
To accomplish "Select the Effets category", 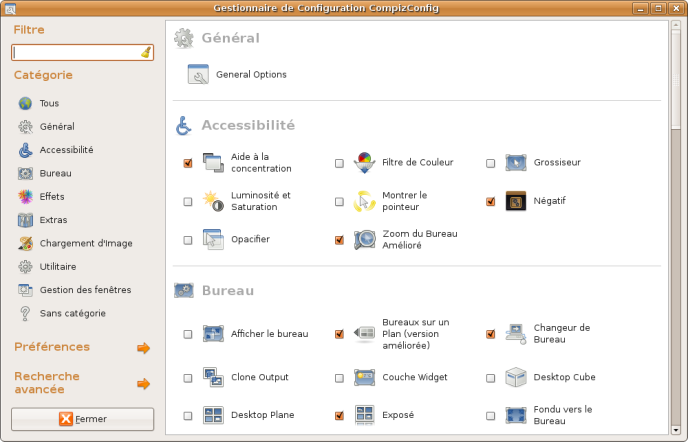I will 52,196.
